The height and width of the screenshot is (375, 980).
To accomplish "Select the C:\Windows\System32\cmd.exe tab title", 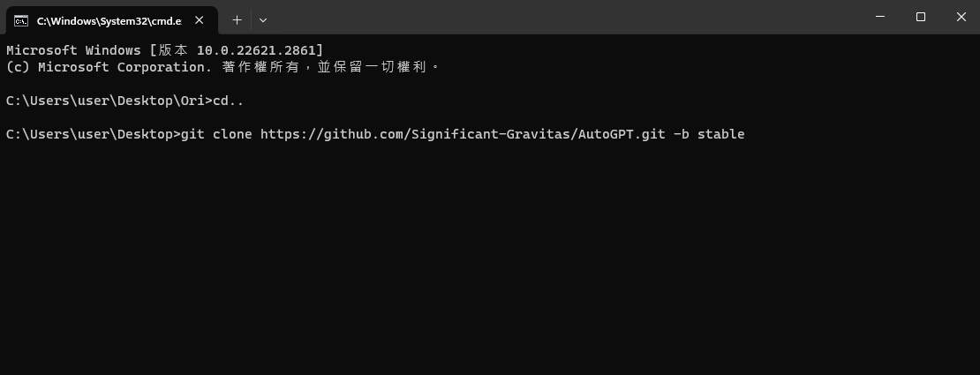I will pyautogui.click(x=109, y=20).
